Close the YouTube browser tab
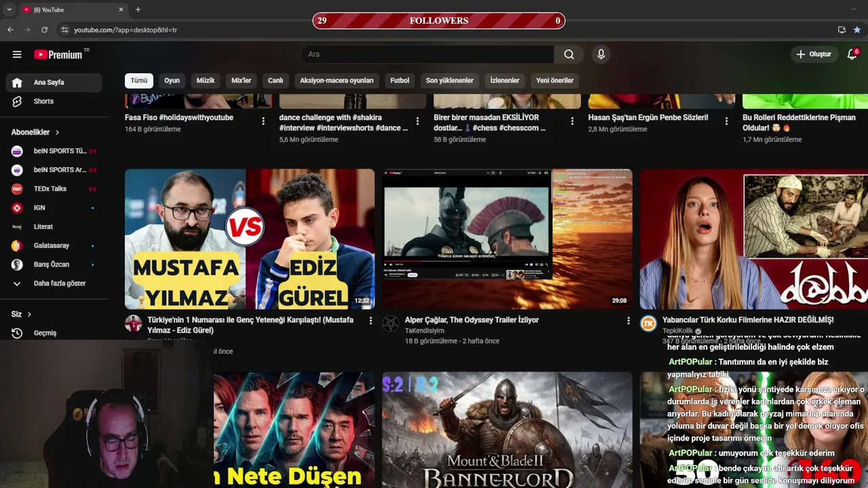Screen dimensions: 868x488 tap(121, 9)
